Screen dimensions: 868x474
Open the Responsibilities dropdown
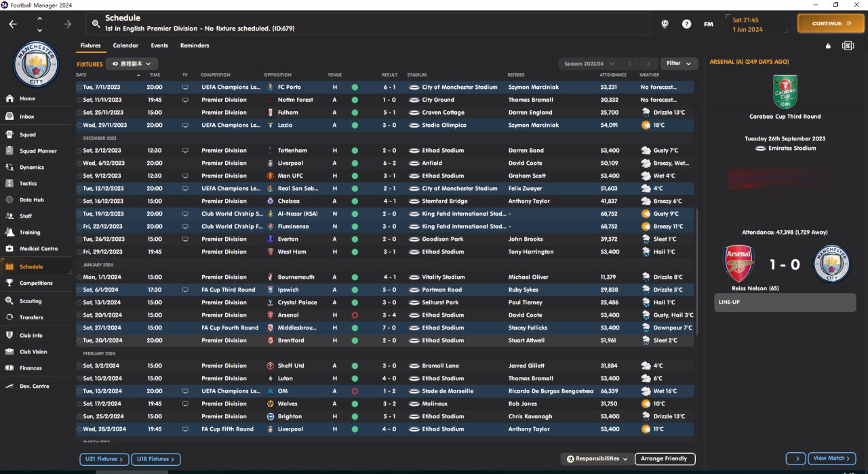coord(597,459)
